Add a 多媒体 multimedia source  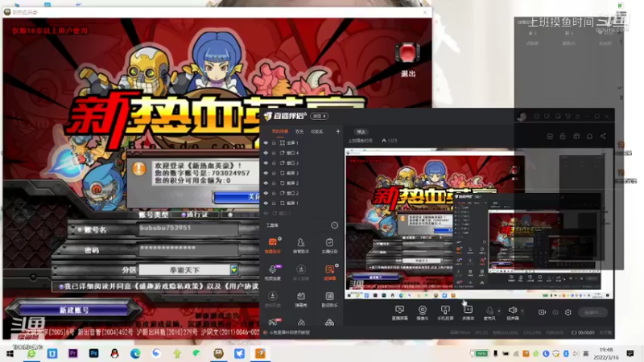pyautogui.click(x=469, y=312)
